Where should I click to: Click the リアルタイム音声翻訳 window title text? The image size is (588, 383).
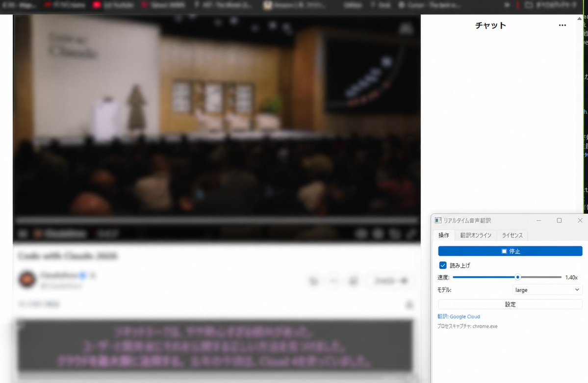(x=467, y=220)
